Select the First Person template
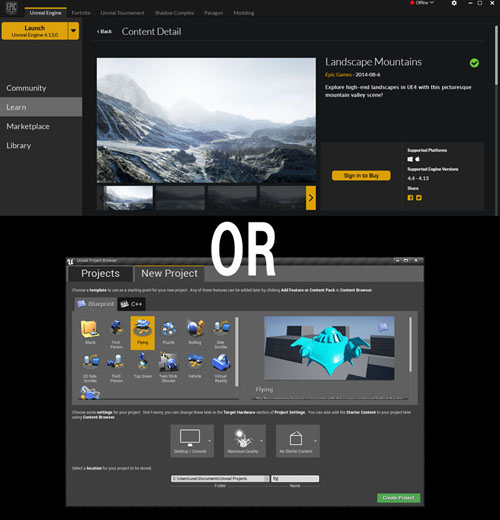500x520 pixels. click(116, 333)
